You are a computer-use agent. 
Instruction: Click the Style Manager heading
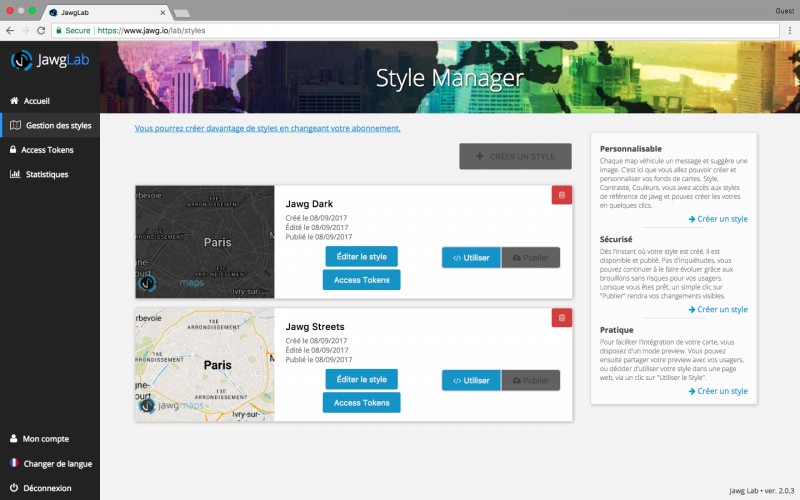pyautogui.click(x=449, y=78)
